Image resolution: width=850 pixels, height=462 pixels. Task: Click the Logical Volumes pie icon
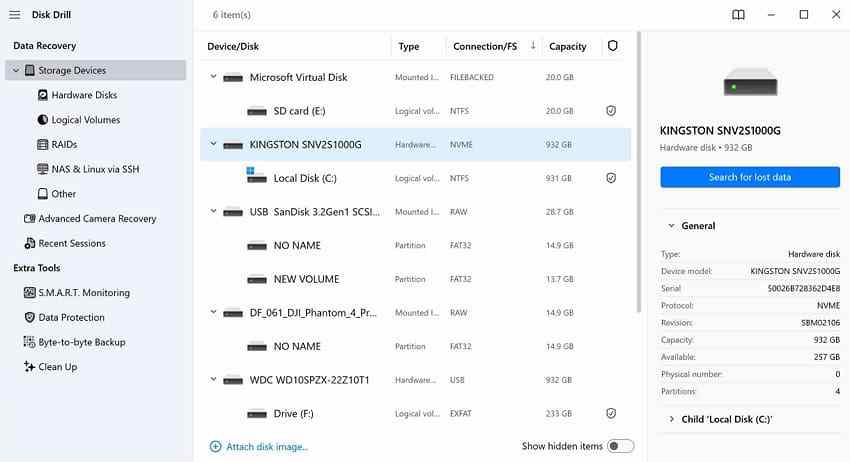tap(43, 120)
